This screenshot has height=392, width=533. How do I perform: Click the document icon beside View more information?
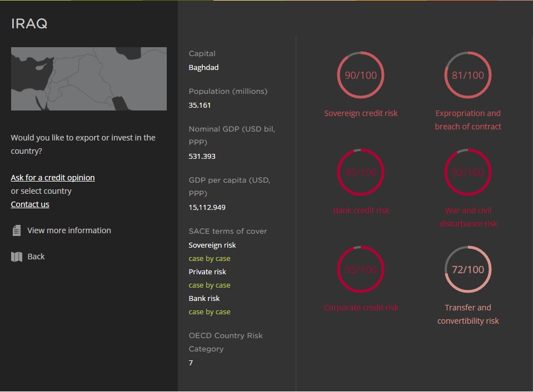(17, 230)
